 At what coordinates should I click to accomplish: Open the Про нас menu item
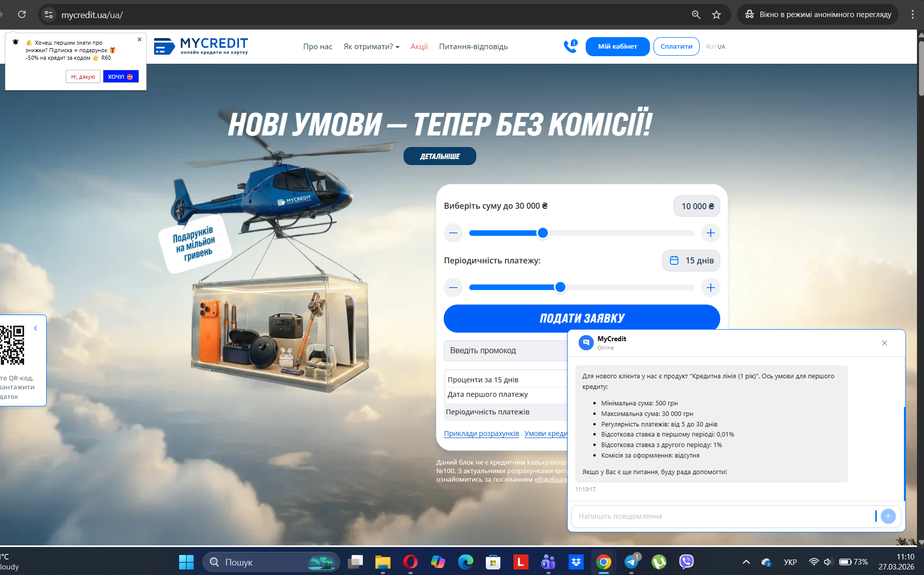[318, 47]
